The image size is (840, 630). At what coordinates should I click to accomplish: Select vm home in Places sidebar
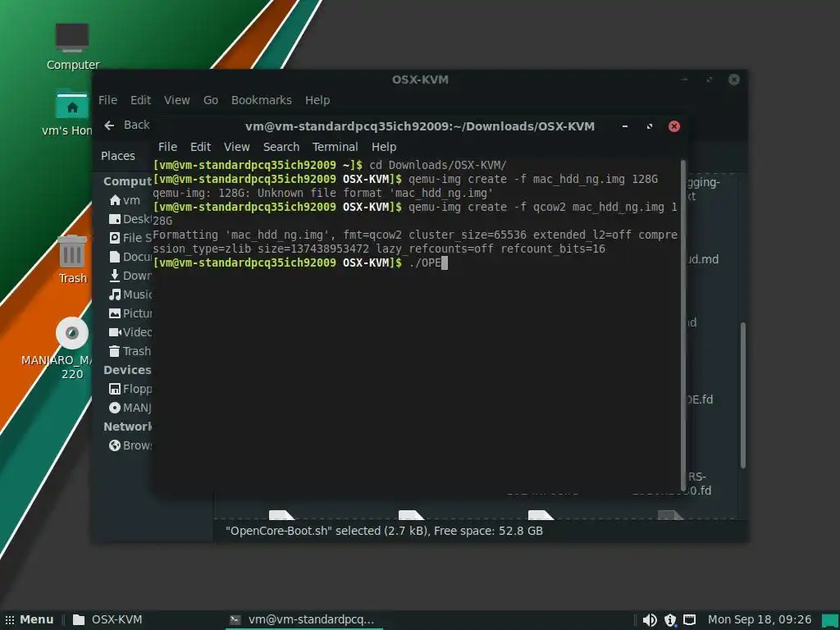pos(125,200)
